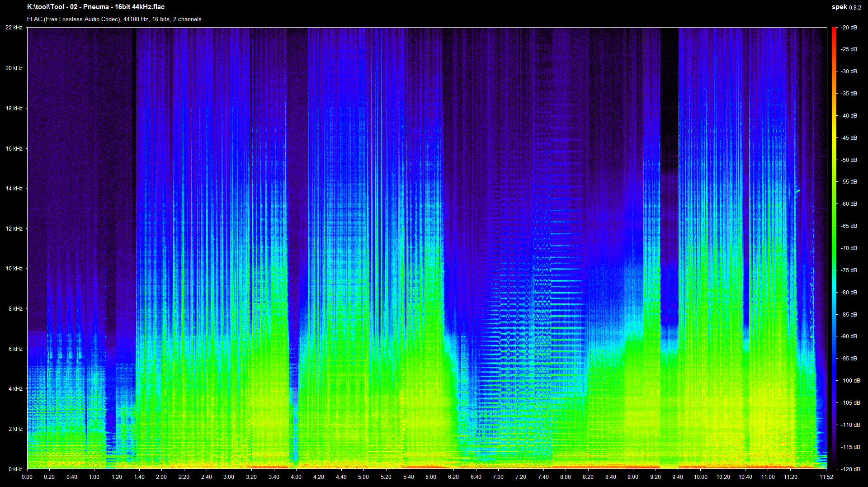Click the '1:00' time axis label
Image resolution: width=868 pixels, height=487 pixels.
94,477
